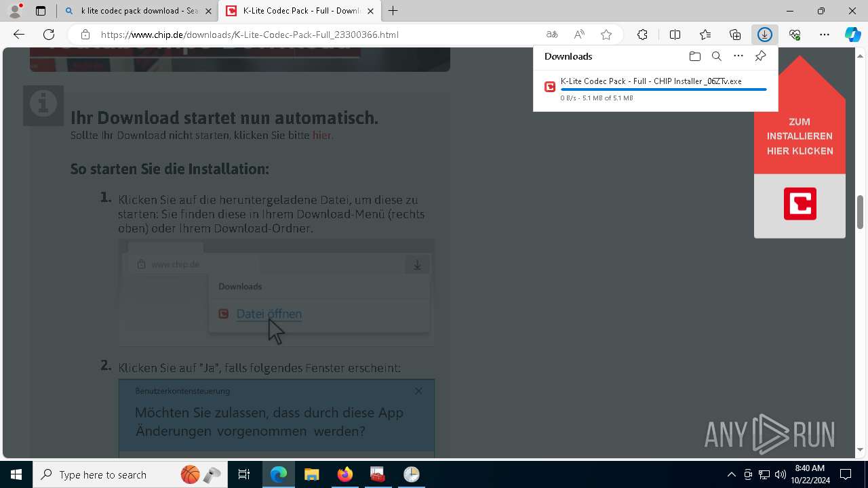Click 'Ihr Download startet nun automatisch' heading

click(224, 117)
